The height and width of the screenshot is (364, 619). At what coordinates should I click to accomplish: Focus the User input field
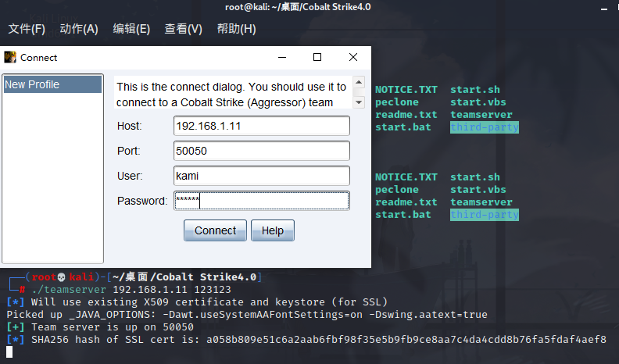coord(261,176)
